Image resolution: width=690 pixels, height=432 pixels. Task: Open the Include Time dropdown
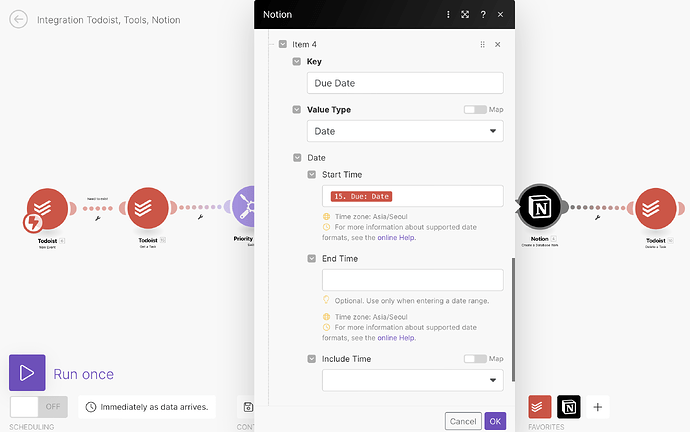coord(412,380)
